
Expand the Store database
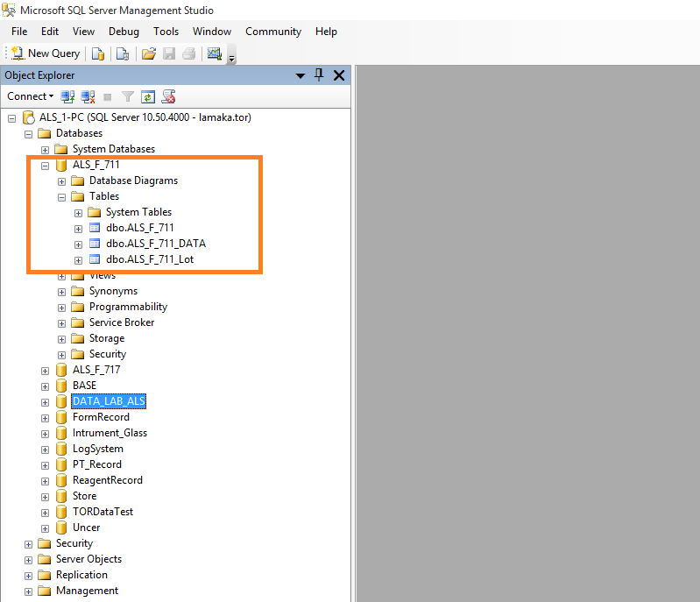pyautogui.click(x=45, y=497)
